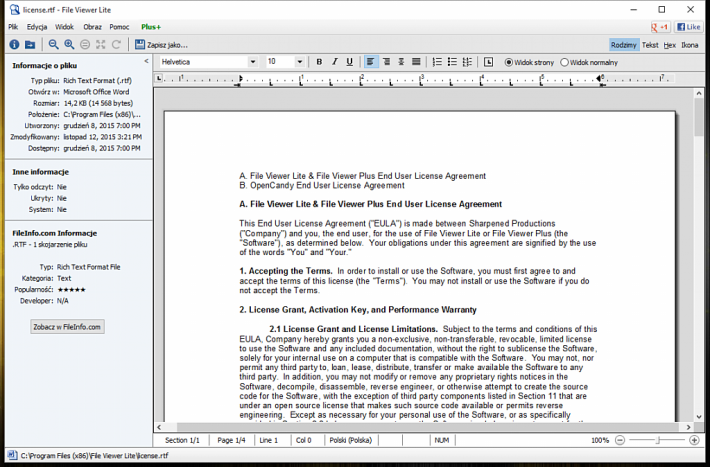Viewport: 710px width, 467px height.
Task: Open the Plus+ menu
Action: pos(151,27)
